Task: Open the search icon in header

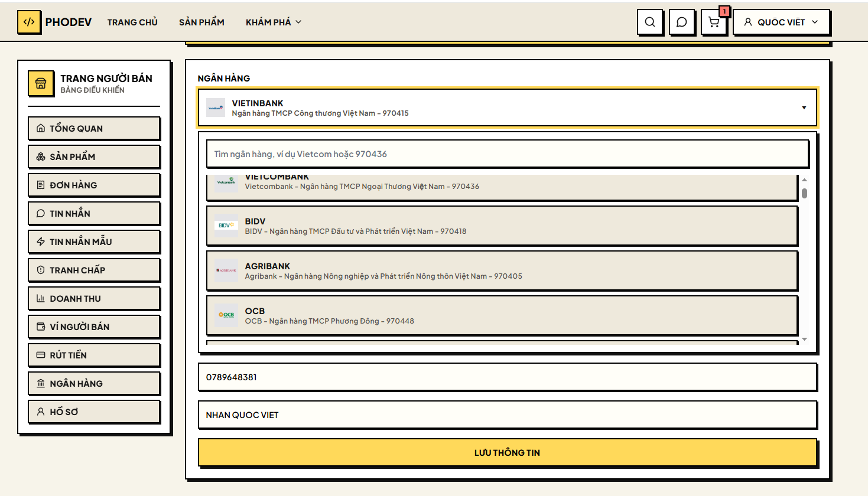Action: point(650,22)
